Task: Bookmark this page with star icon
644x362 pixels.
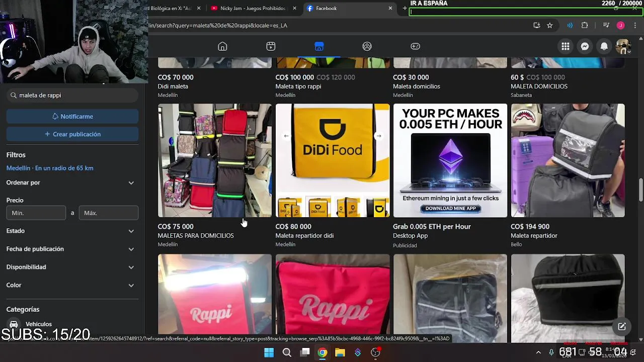Action: tap(550, 25)
